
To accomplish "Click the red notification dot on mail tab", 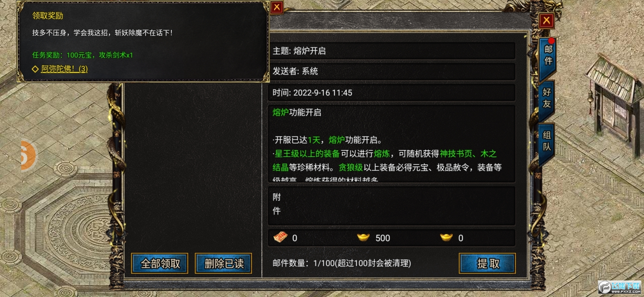I will point(551,41).
